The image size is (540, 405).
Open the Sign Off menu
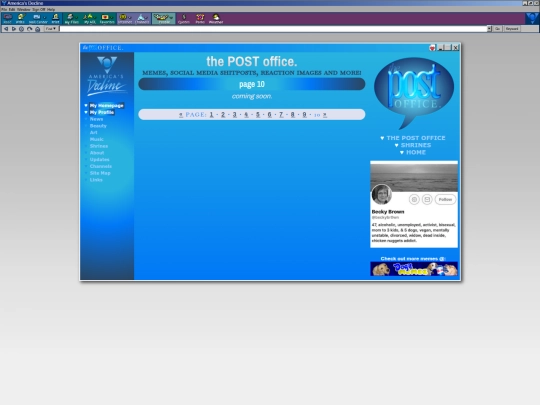39,9
